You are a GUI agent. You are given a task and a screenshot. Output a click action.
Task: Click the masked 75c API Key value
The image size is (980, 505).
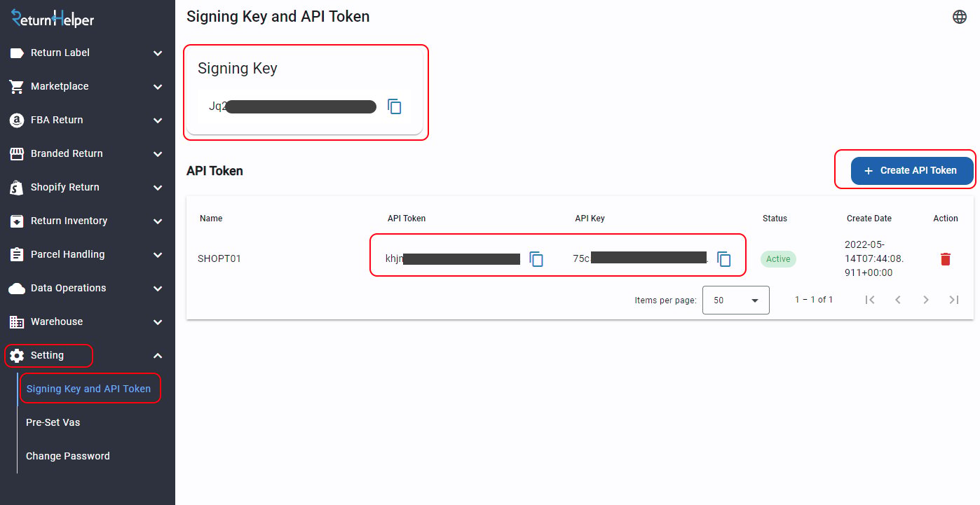[641, 258]
